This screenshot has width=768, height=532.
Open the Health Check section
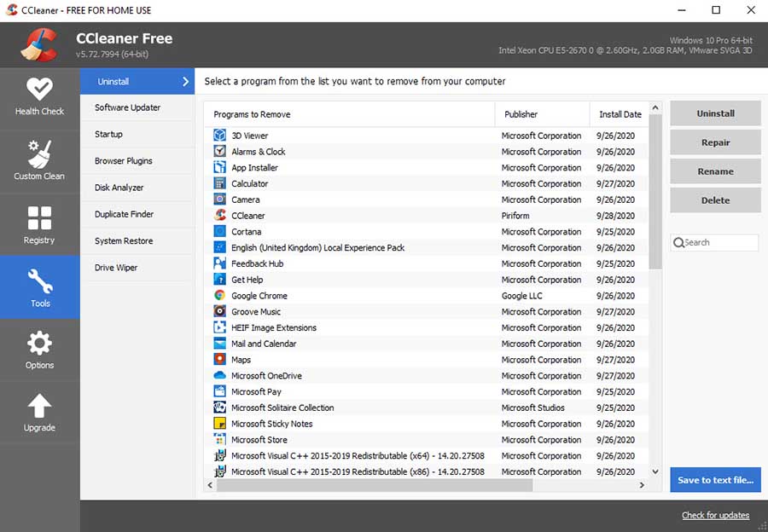click(39, 98)
